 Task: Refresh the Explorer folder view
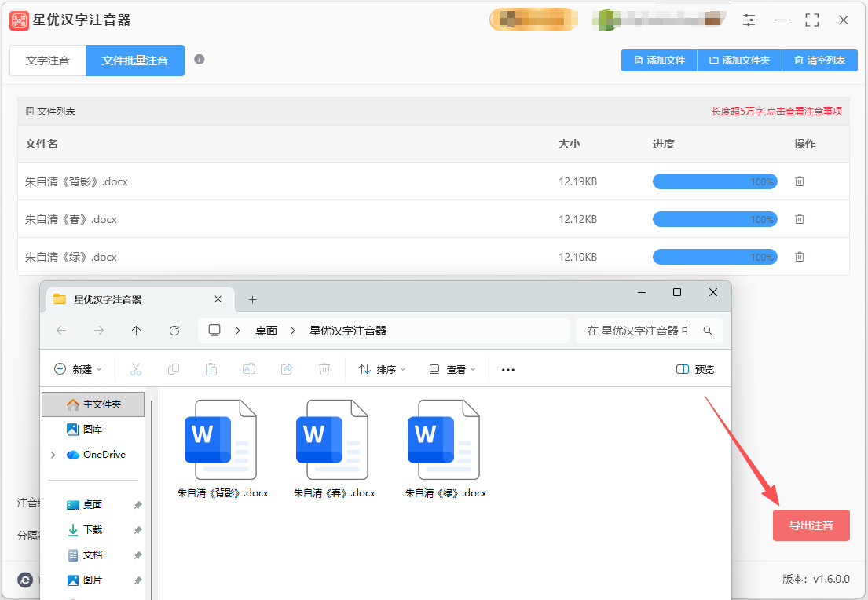coord(174,331)
